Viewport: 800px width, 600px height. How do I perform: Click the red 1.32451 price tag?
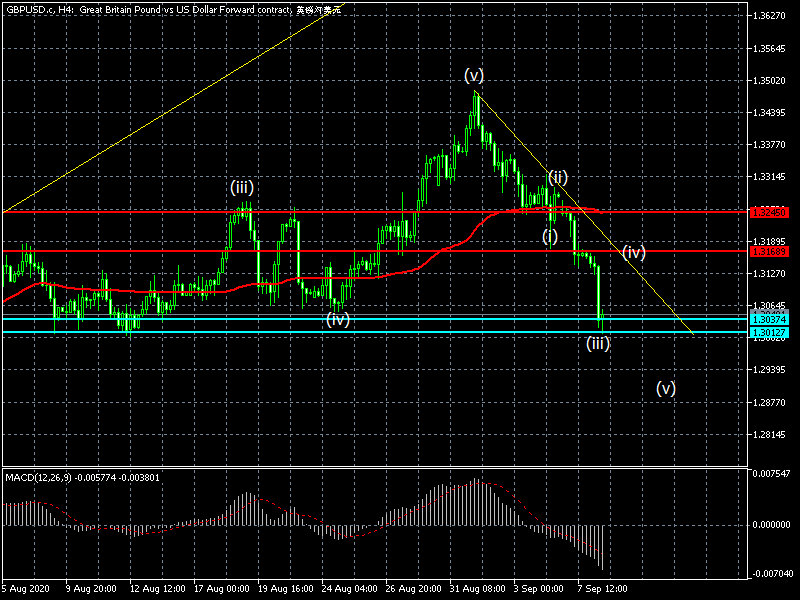tap(774, 212)
